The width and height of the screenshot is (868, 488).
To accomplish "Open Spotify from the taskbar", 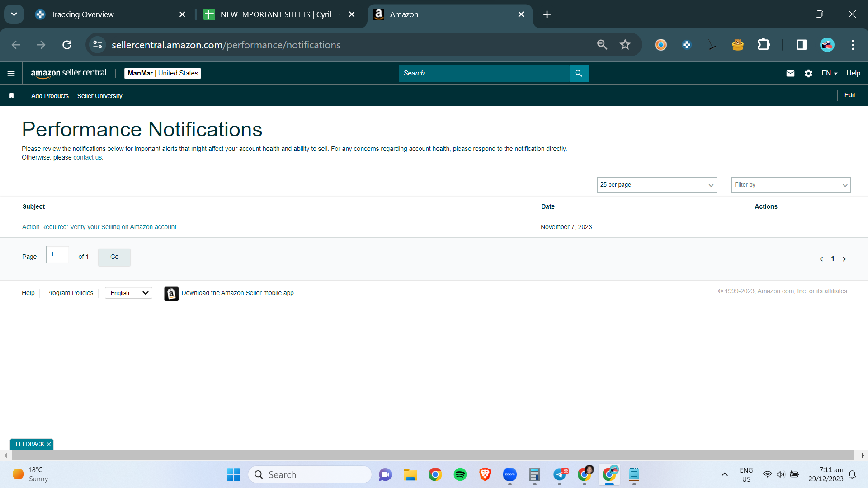I will click(x=460, y=474).
